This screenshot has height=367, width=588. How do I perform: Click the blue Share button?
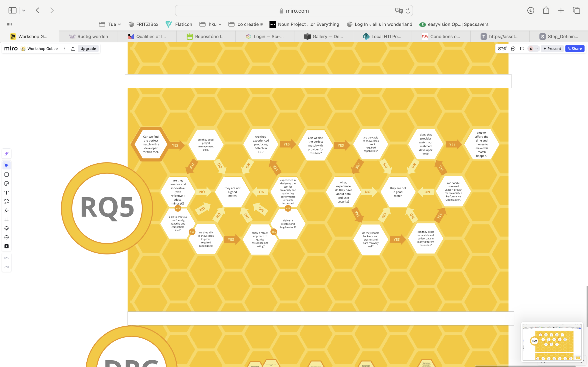click(x=574, y=49)
